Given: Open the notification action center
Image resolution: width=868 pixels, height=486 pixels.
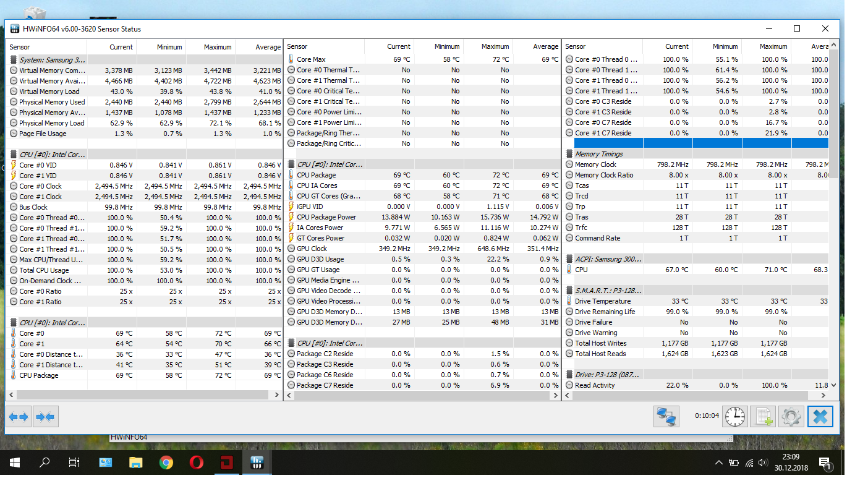Looking at the screenshot, I should pos(824,463).
